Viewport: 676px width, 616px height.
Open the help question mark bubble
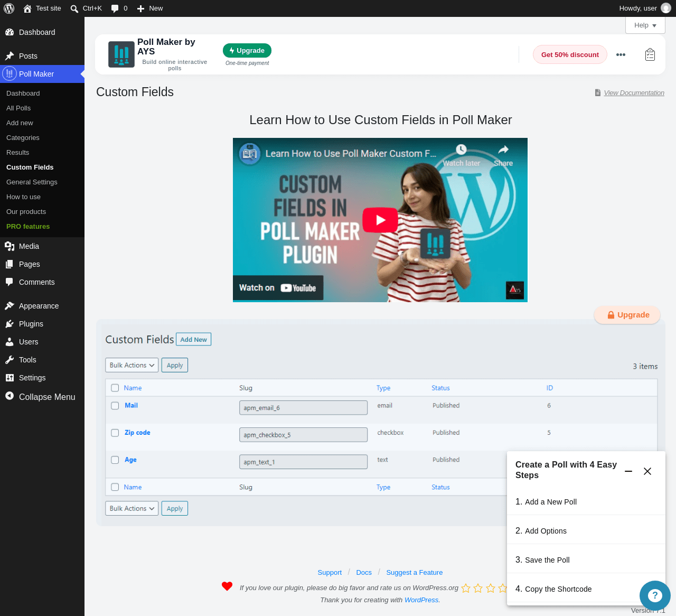tap(655, 596)
